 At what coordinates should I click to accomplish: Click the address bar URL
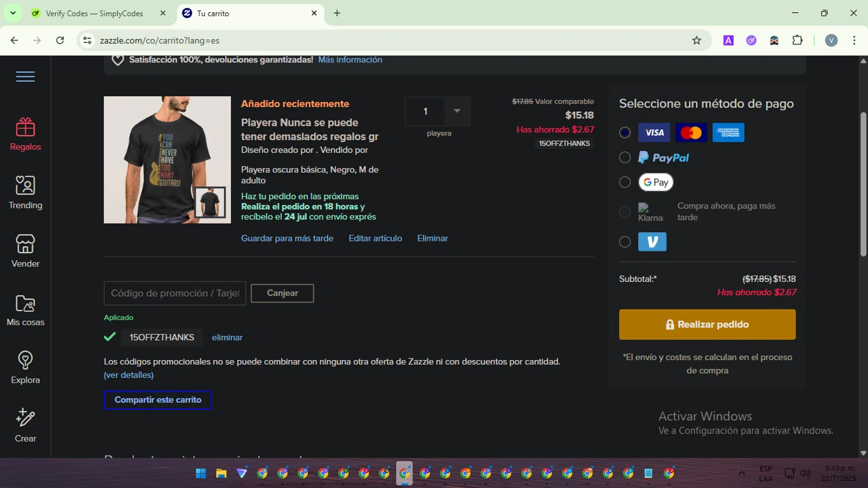pos(160,41)
